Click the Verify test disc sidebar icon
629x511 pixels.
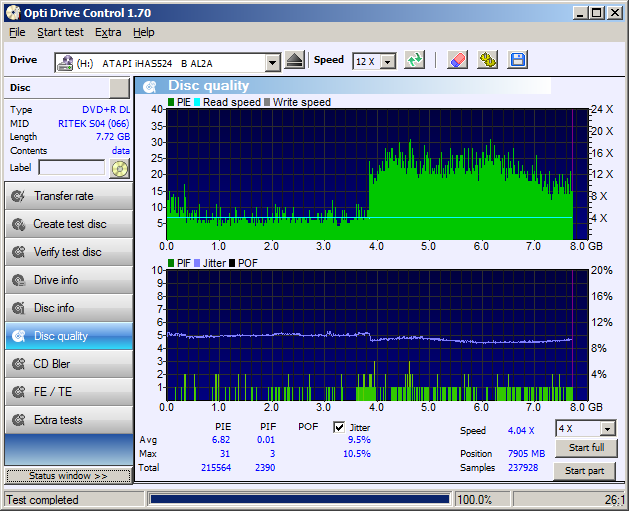[x=18, y=252]
